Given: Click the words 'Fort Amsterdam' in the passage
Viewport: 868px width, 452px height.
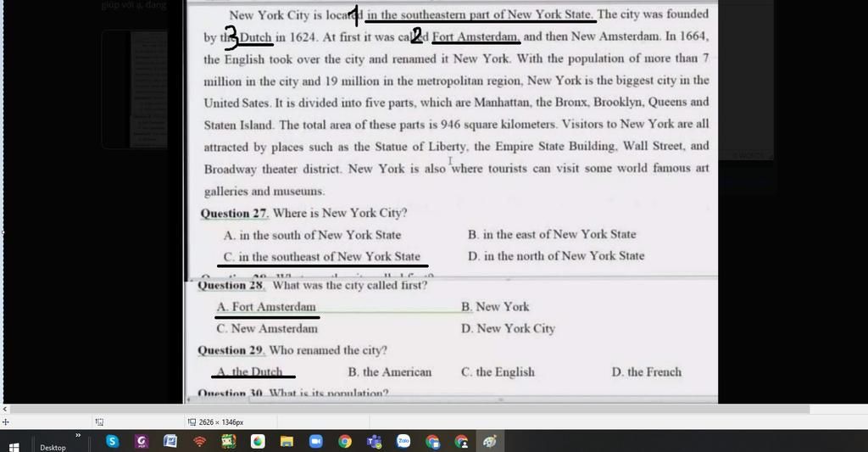Looking at the screenshot, I should coord(476,37).
